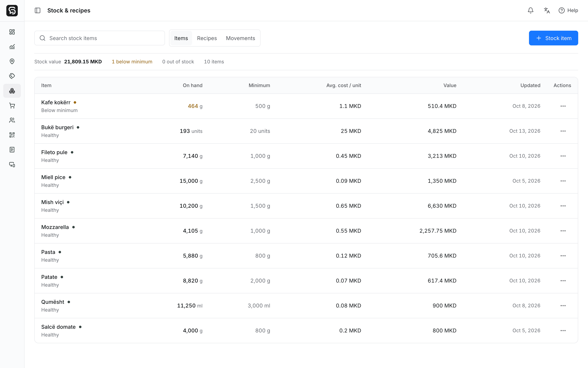Viewport: 588px width, 368px height.
Task: Open the QR code icon in sidebar
Action: point(12,135)
